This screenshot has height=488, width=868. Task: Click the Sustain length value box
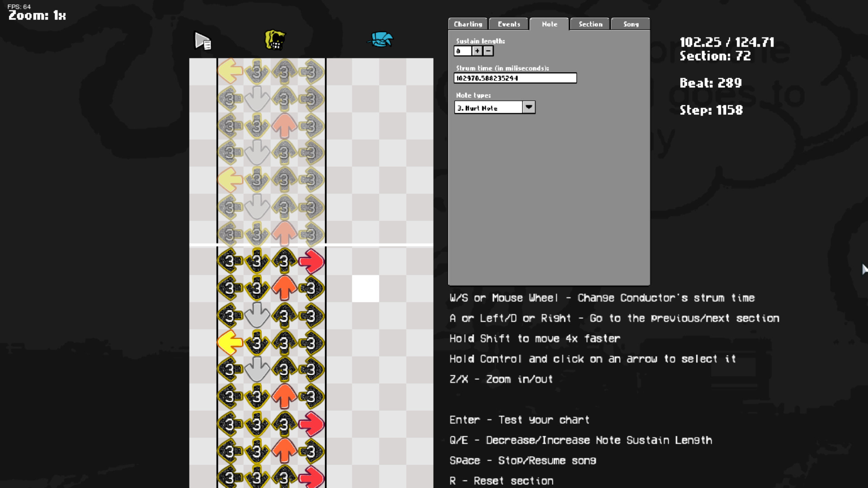point(462,51)
